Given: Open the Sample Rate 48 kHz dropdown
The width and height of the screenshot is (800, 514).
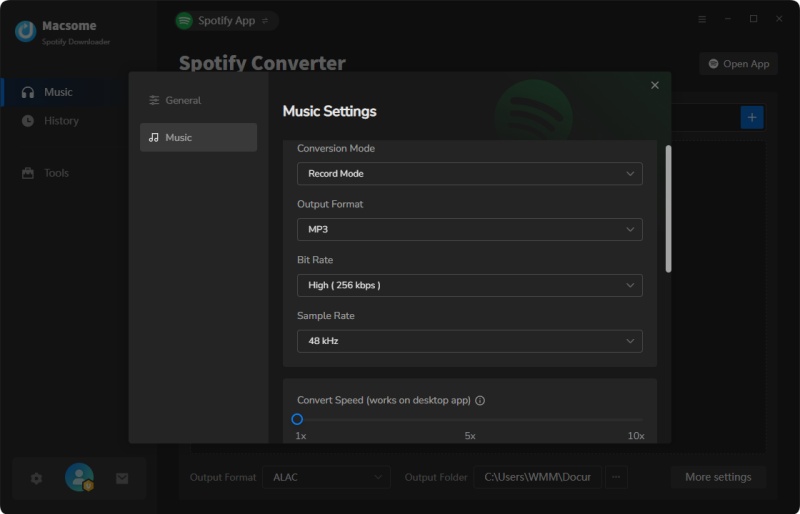Looking at the screenshot, I should pyautogui.click(x=469, y=341).
